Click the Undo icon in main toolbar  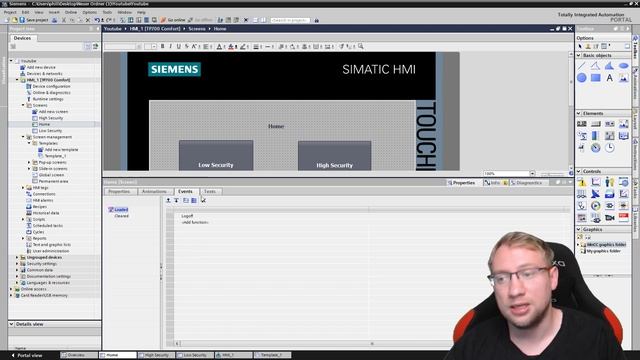point(97,20)
